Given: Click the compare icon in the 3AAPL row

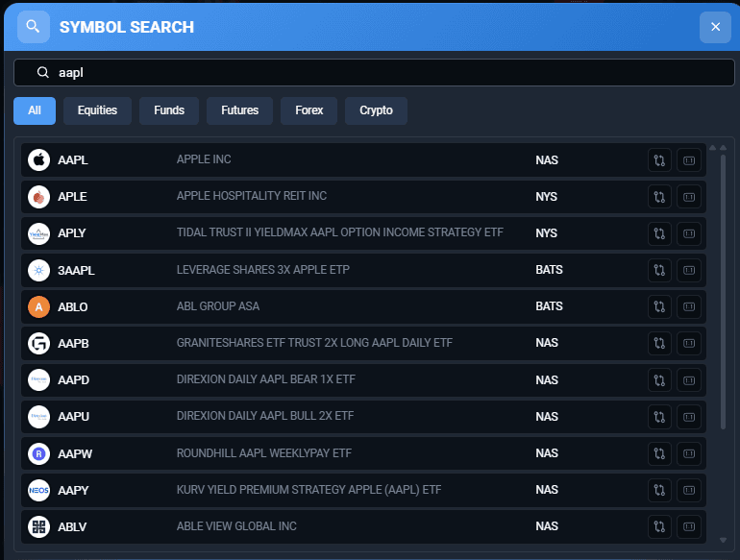Looking at the screenshot, I should pos(659,270).
